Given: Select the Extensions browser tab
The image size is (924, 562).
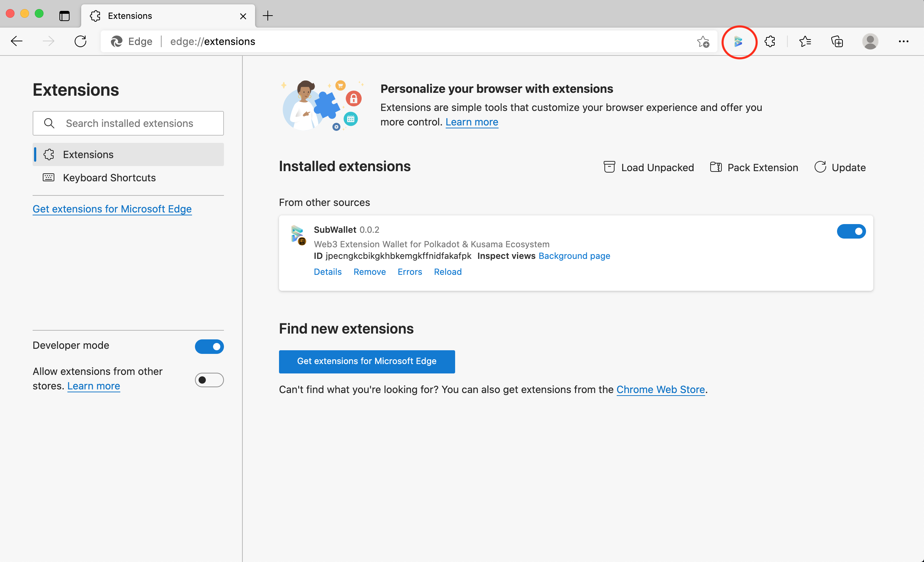Looking at the screenshot, I should 168,16.
